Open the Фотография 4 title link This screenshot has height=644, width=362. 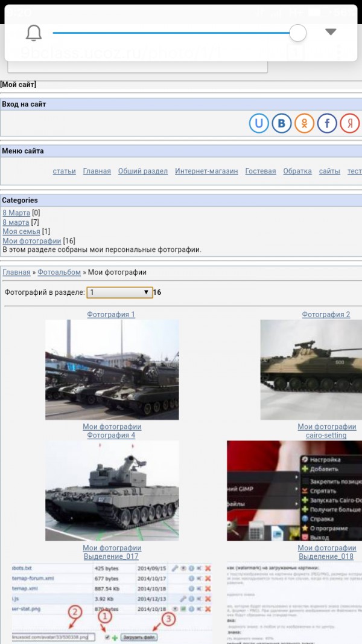coord(111,436)
